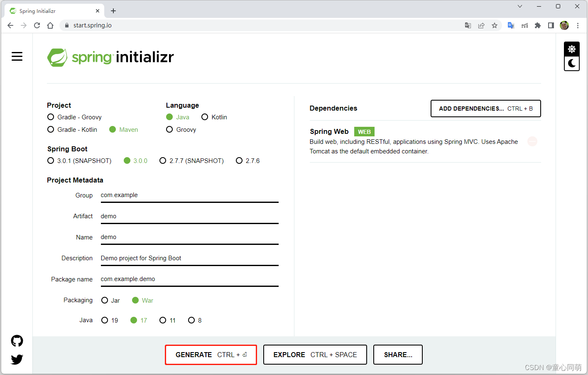
Task: Switch to dark theme moon icon
Action: [572, 63]
